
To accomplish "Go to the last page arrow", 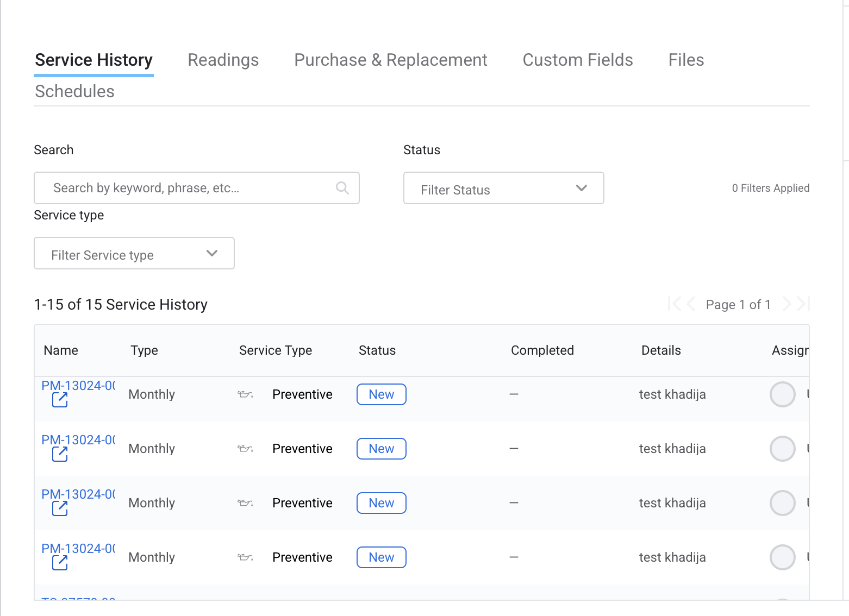I will coord(803,304).
